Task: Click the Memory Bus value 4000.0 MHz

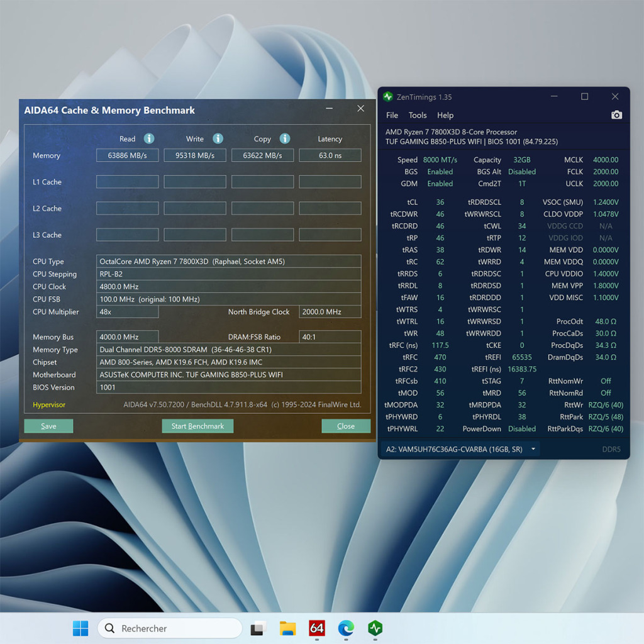Action: tap(127, 337)
